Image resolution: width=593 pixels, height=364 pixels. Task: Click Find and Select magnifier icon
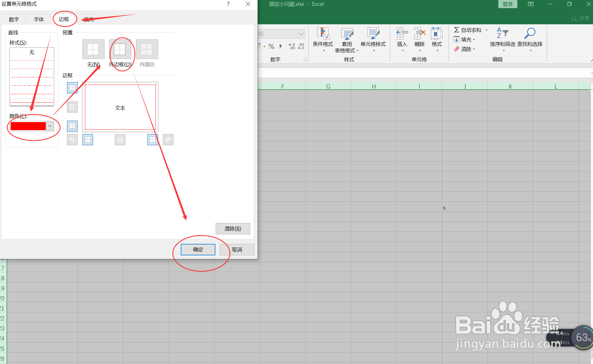click(x=530, y=34)
